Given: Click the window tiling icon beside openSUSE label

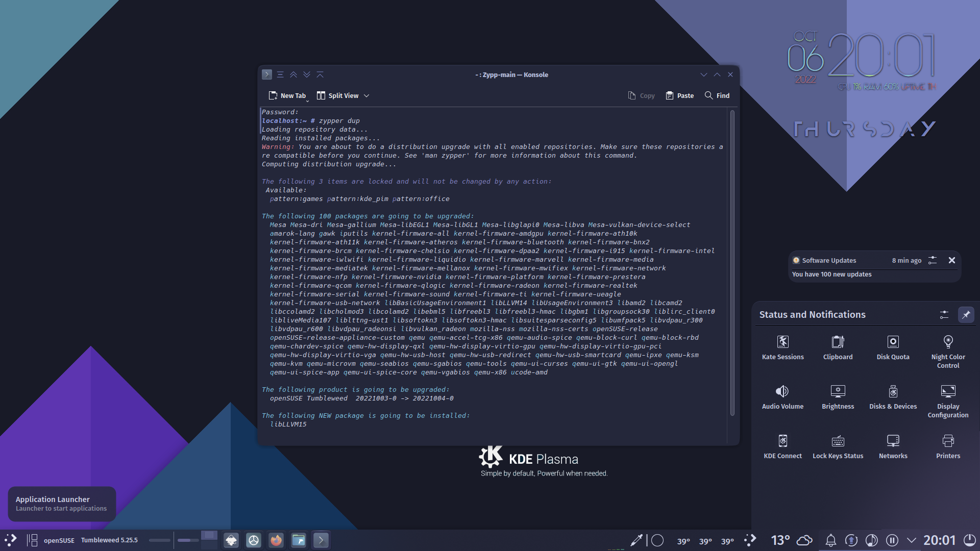Looking at the screenshot, I should pos(32,540).
